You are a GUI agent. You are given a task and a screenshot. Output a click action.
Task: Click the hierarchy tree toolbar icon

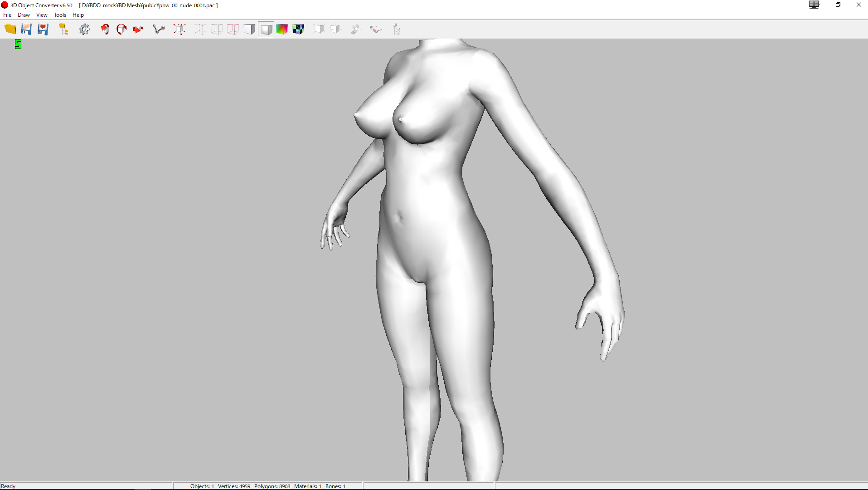(x=397, y=29)
